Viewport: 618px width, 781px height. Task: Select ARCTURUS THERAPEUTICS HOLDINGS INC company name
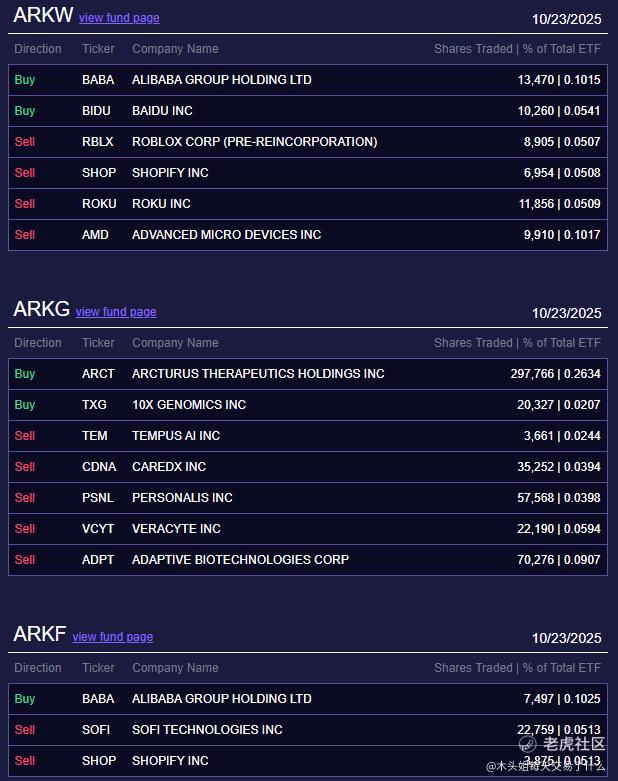[258, 374]
